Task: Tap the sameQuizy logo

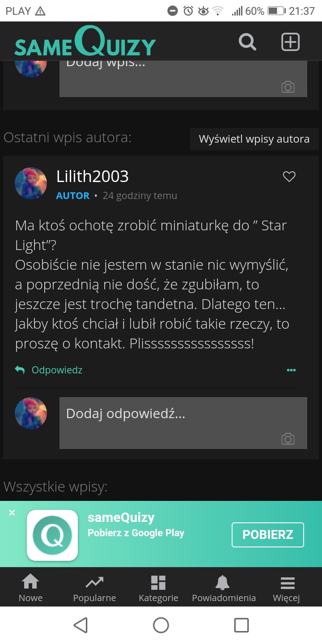Action: coord(85,42)
